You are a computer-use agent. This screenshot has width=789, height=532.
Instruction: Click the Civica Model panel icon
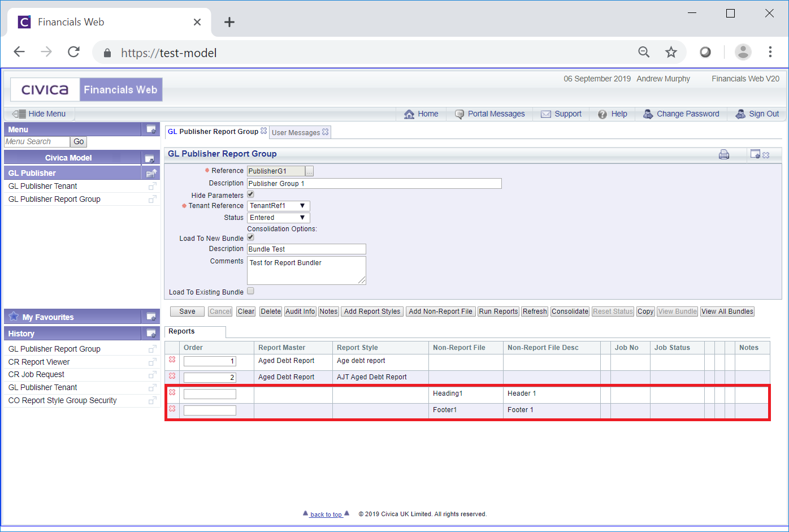pyautogui.click(x=149, y=158)
